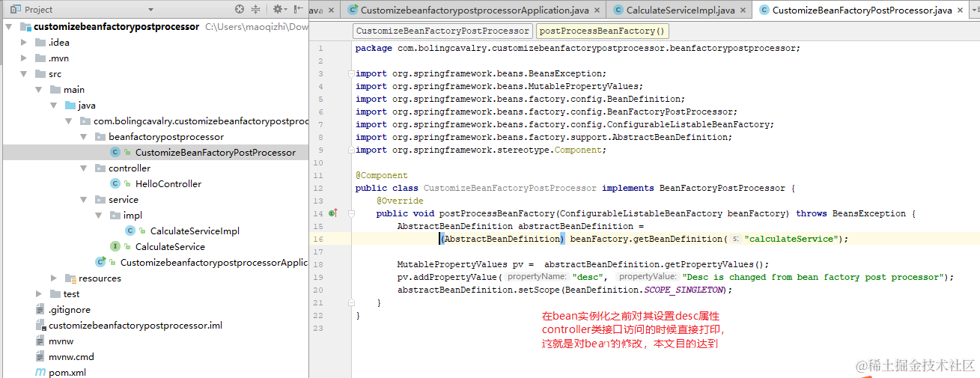This screenshot has height=378, width=980.
Task: Collapse the src folder
Action: point(23,73)
